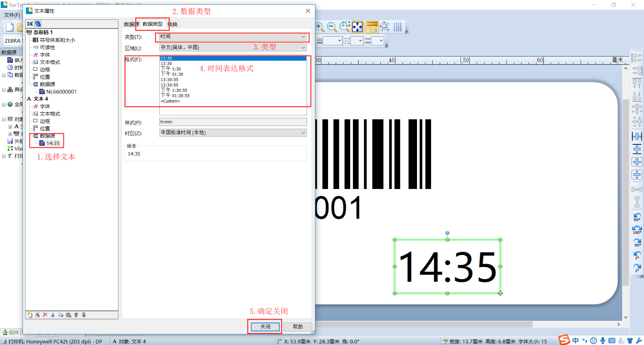Toggle the snap to guides button
644x345 pixels.
(385, 27)
